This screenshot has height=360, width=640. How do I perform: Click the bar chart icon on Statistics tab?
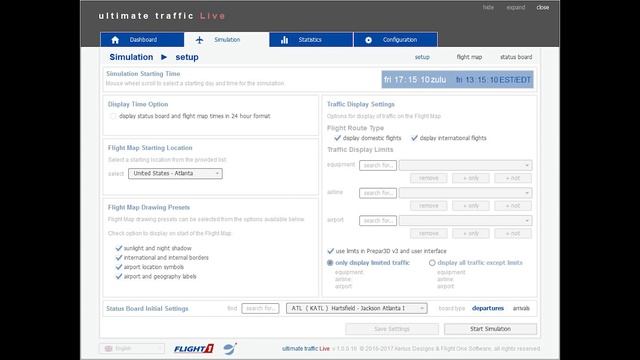[x=284, y=40]
